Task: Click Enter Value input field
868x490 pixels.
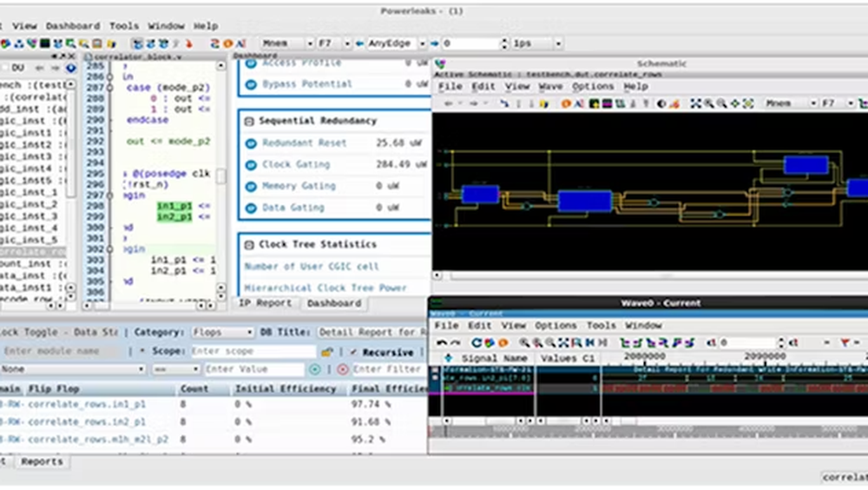Action: click(253, 369)
